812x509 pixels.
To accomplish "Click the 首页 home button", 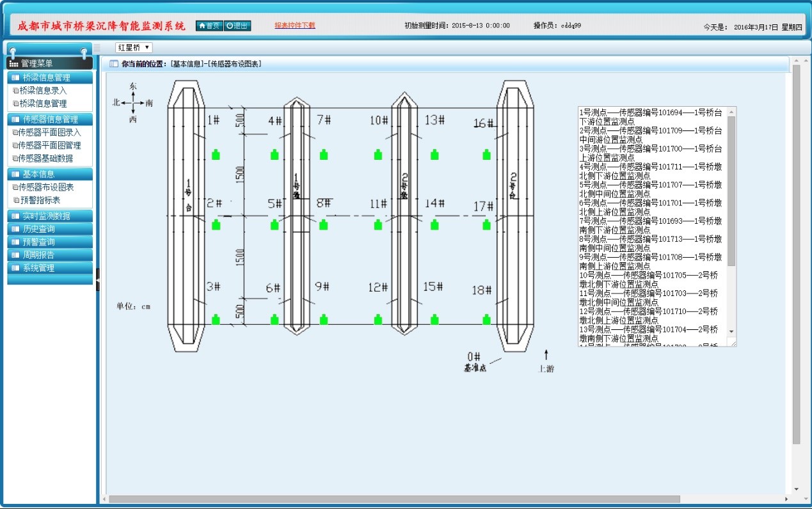I will [x=209, y=26].
